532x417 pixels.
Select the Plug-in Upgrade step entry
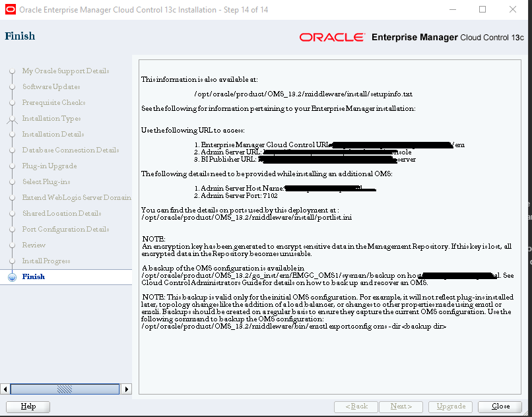pyautogui.click(x=49, y=166)
